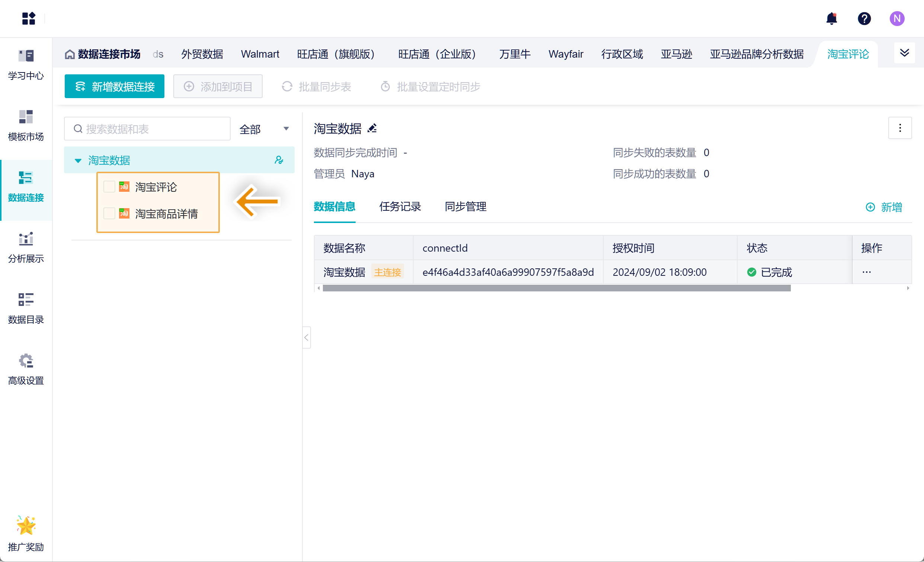
Task: Switch to the 任务记录 tab
Action: coord(400,206)
